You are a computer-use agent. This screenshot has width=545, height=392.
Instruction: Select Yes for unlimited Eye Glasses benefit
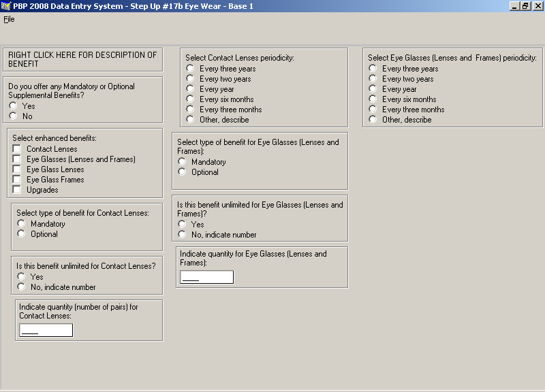point(182,224)
